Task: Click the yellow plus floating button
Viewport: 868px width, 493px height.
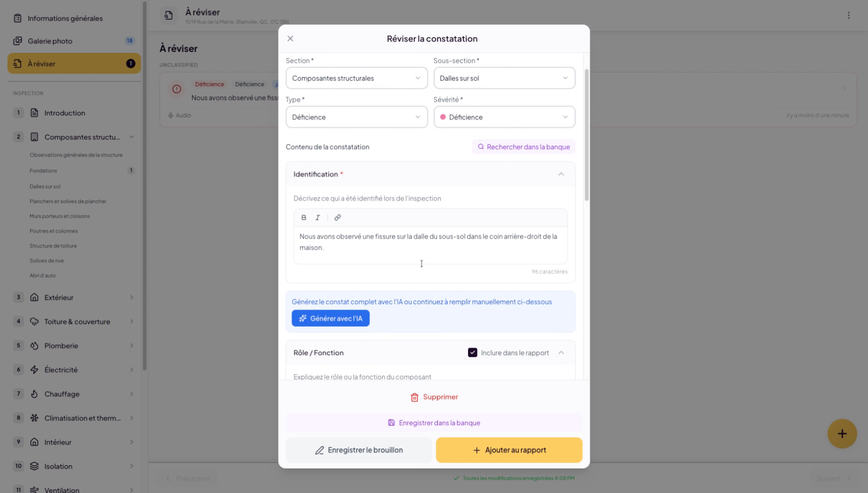Action: tap(842, 434)
